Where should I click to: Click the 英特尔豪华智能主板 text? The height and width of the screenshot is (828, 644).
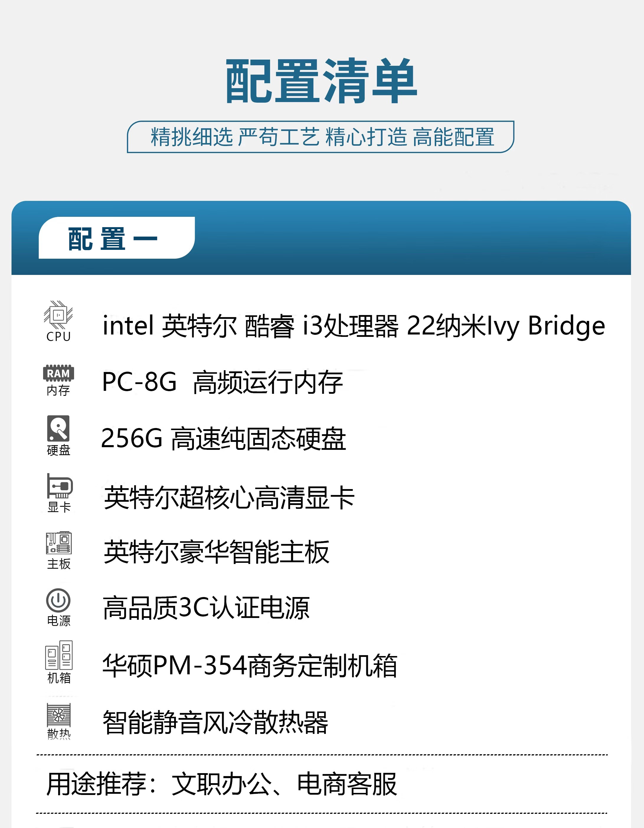(x=217, y=552)
